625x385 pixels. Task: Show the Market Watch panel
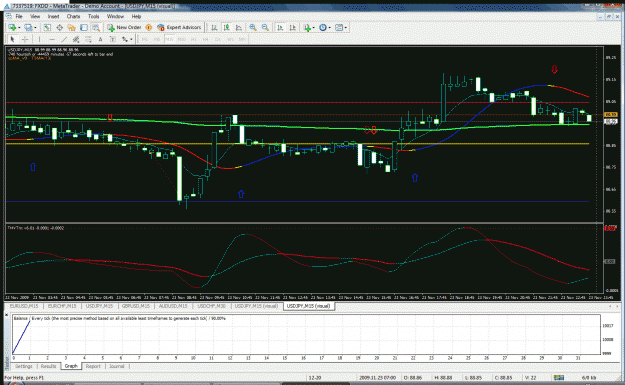[x=47, y=27]
